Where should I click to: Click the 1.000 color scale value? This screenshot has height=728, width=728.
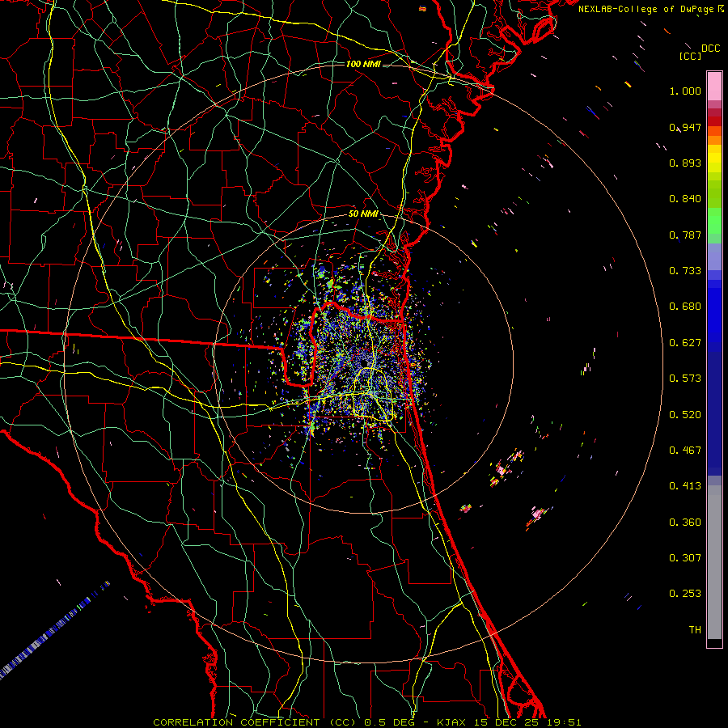pos(685,91)
